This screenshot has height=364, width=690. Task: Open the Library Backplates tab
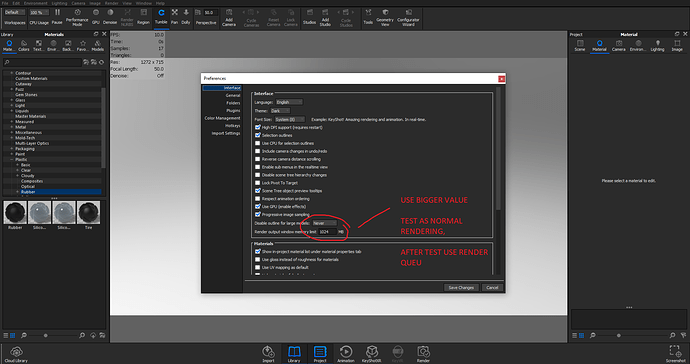click(x=68, y=45)
